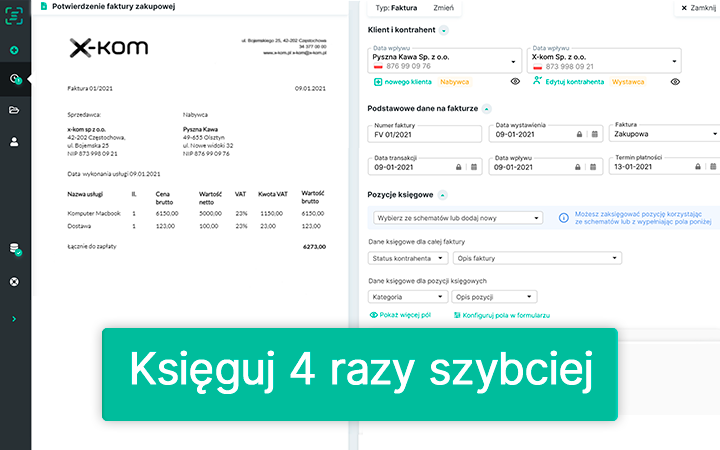This screenshot has height=450, width=720.
Task: Click the green plus icon in the sidebar
Action: click(14, 50)
